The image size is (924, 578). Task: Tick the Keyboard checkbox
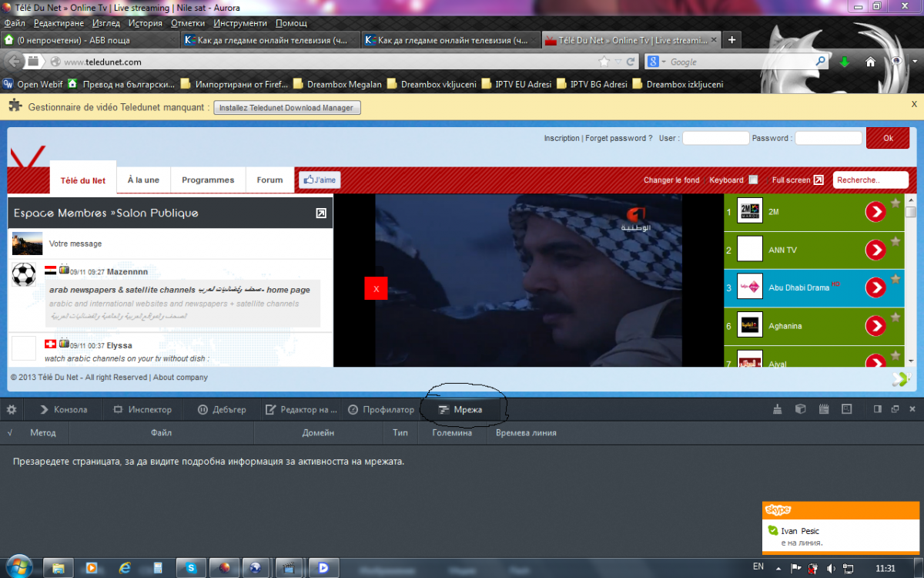point(753,180)
